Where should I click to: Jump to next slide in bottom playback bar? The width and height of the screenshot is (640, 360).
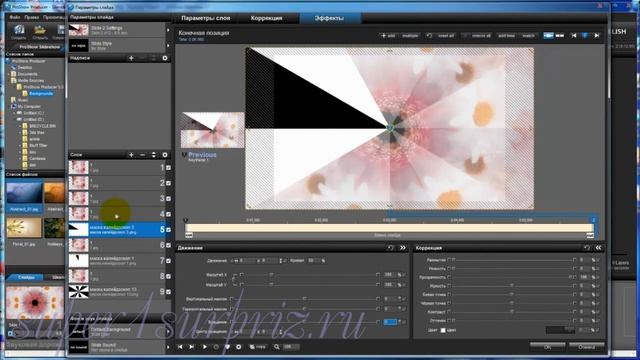click(x=191, y=347)
